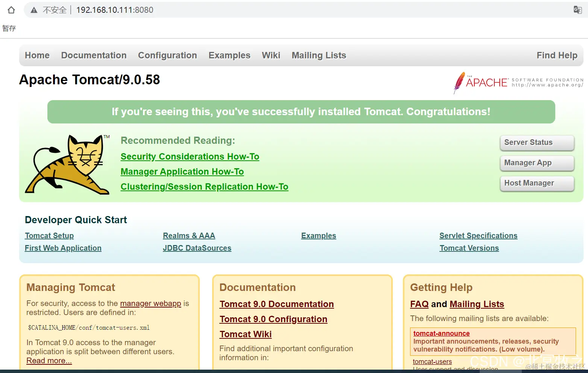588x373 pixels.
Task: Open the Tomcat Setup link
Action: coord(49,236)
